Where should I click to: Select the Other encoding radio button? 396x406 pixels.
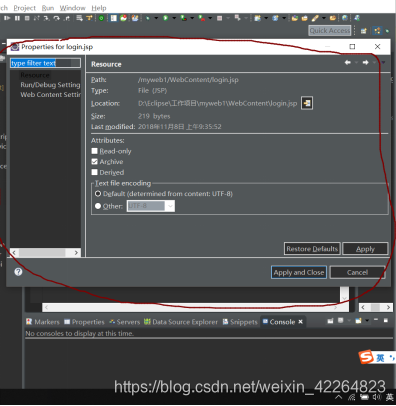click(x=98, y=206)
